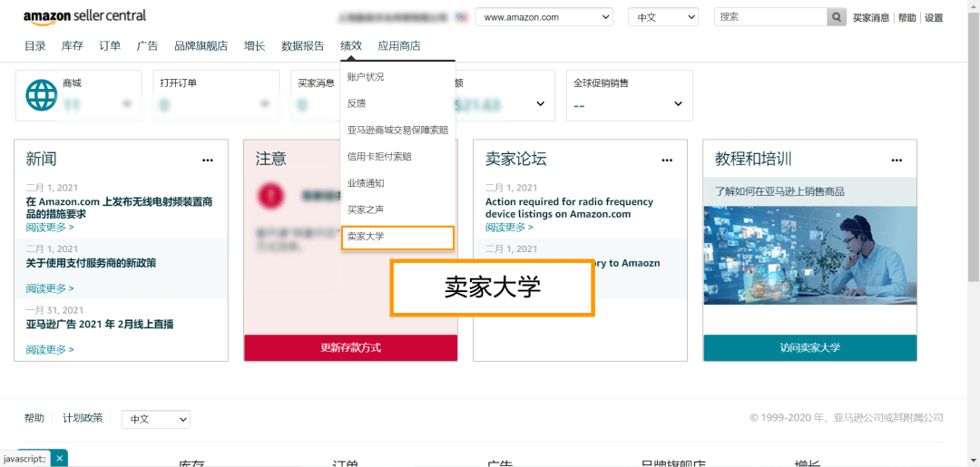Open headline 关于使用支付服务商的新政策
The image size is (980, 467).
point(92,263)
